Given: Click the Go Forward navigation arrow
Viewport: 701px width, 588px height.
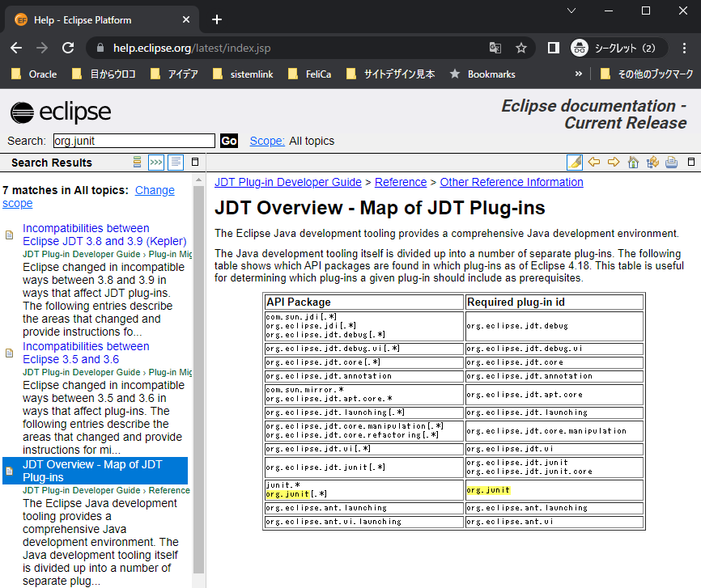Looking at the screenshot, I should coord(614,162).
